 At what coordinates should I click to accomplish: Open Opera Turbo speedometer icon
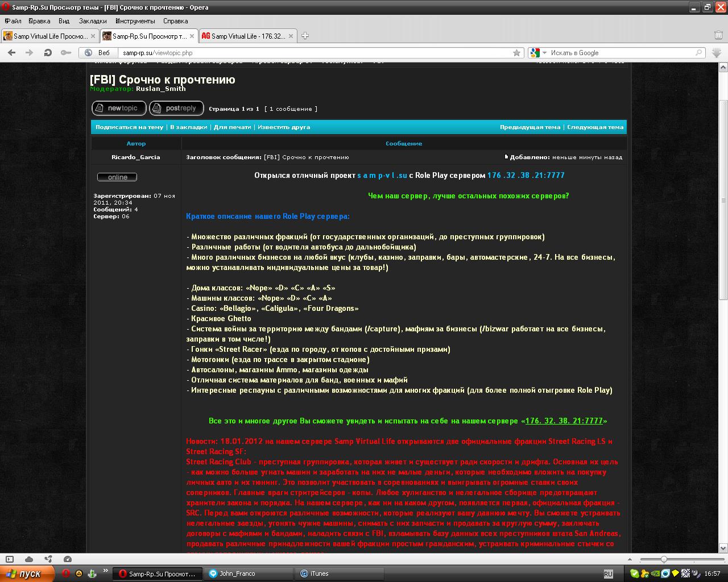[68, 559]
